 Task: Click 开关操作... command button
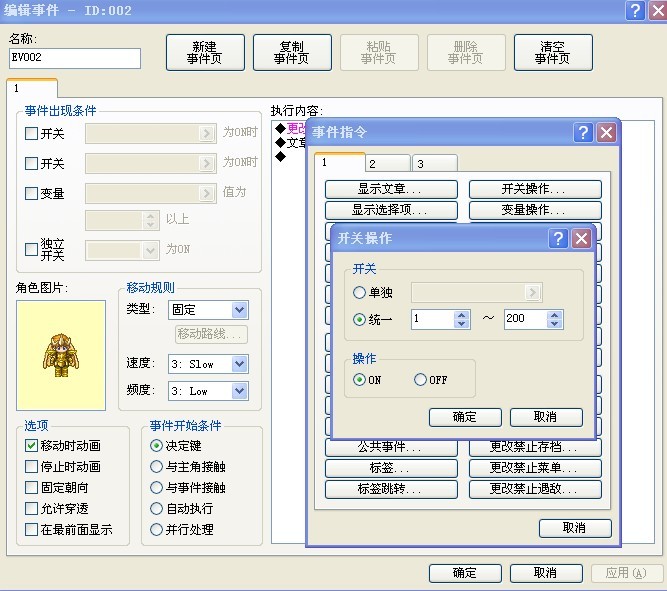[x=535, y=189]
